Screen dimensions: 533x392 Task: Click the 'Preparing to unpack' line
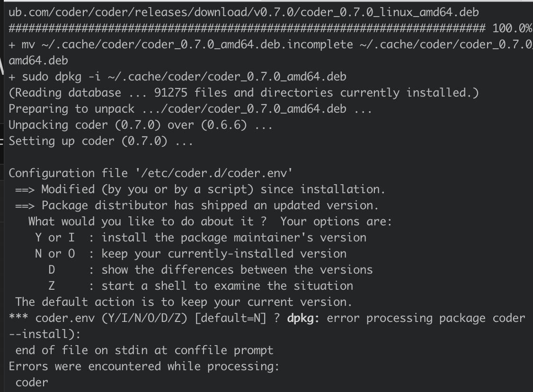pos(190,109)
